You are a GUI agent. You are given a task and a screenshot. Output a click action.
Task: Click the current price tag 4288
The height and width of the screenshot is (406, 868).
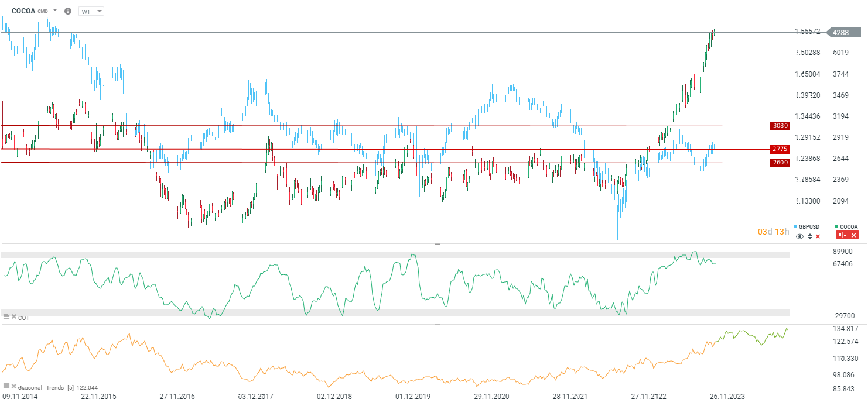click(842, 33)
